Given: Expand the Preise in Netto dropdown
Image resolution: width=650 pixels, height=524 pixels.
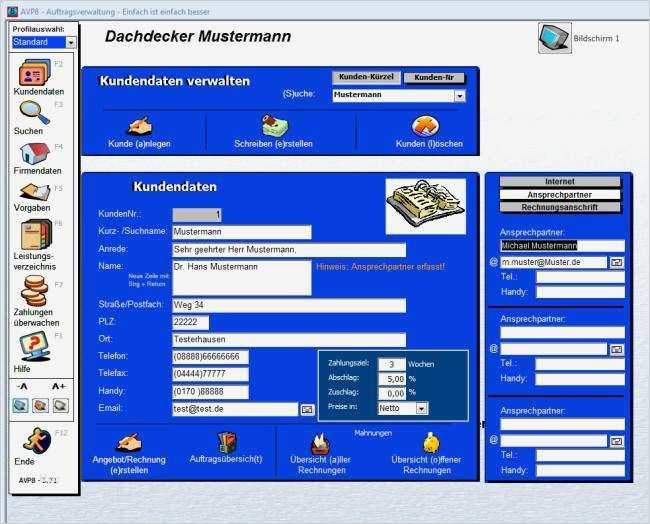Looking at the screenshot, I should tap(422, 409).
